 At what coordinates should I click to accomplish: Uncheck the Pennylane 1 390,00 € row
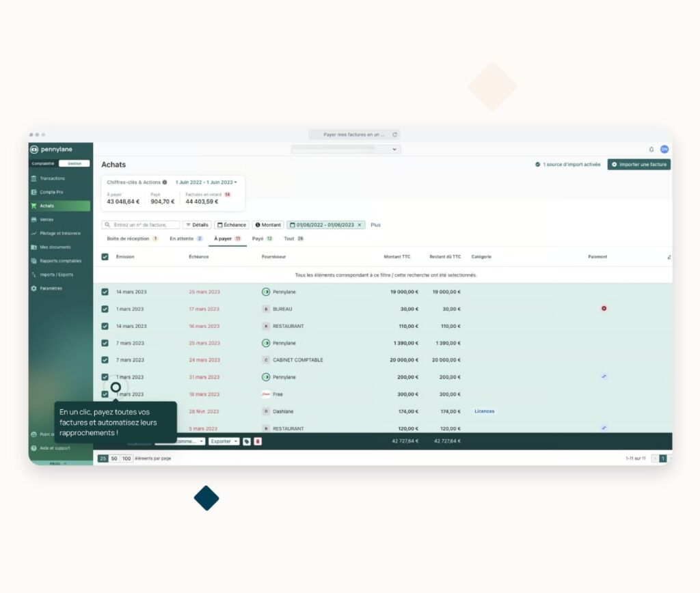105,343
